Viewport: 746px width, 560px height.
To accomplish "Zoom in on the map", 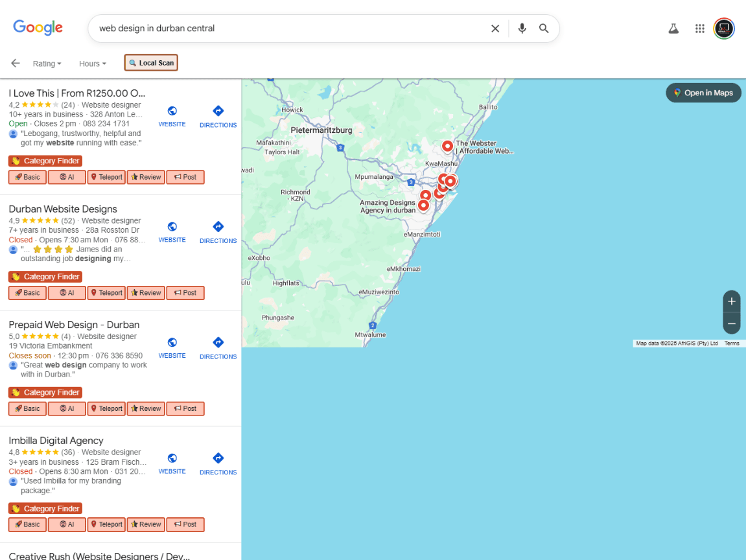I will click(731, 301).
